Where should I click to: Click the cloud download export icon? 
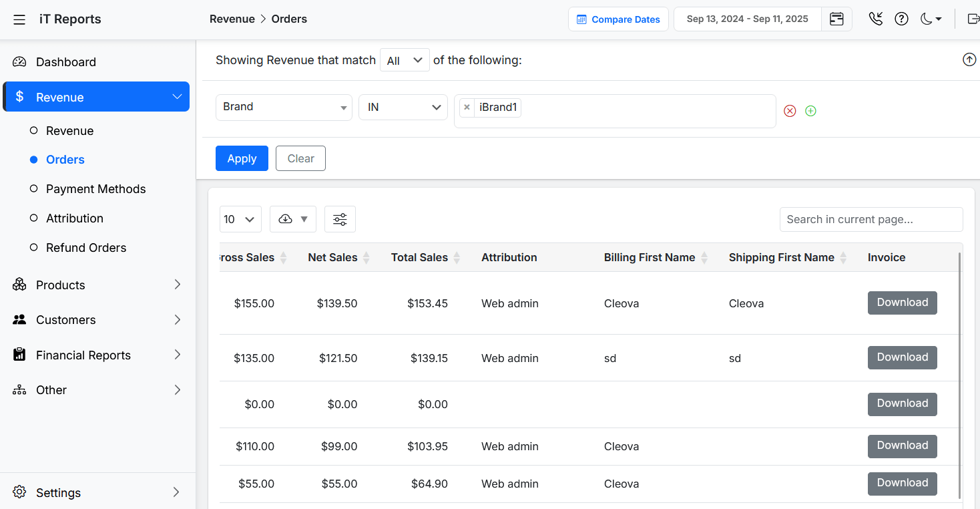coord(288,219)
